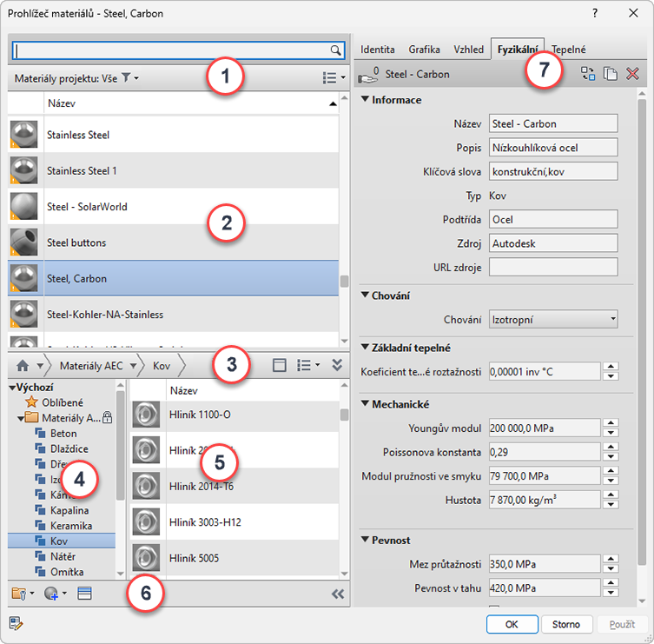Click the bottom-left edit properties icon
The image size is (654, 644).
click(x=16, y=623)
